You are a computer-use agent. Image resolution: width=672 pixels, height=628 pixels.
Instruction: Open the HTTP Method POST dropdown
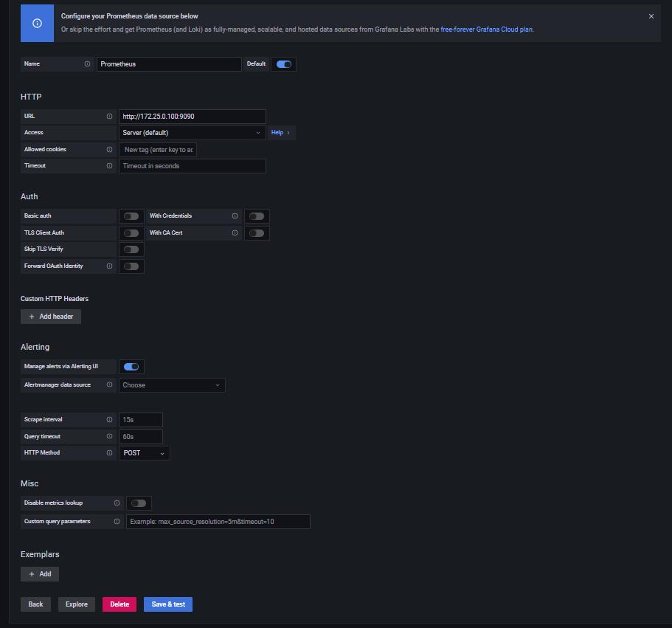(x=144, y=453)
